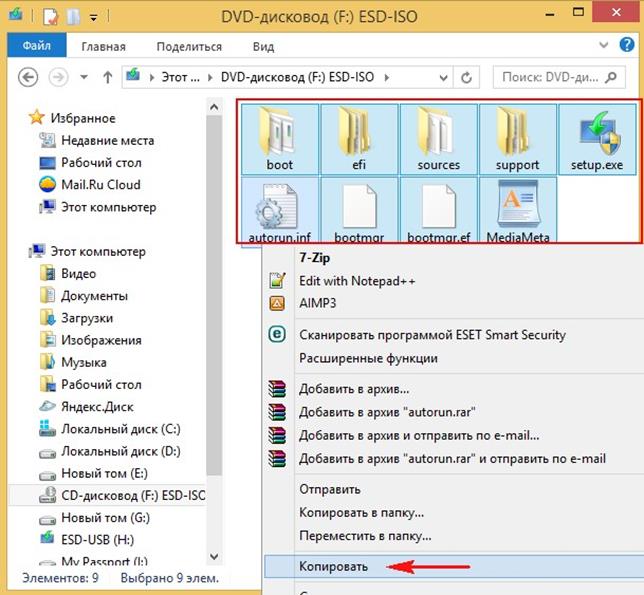Open Расширенные функции submenu
This screenshot has height=595, width=644.
click(x=453, y=358)
